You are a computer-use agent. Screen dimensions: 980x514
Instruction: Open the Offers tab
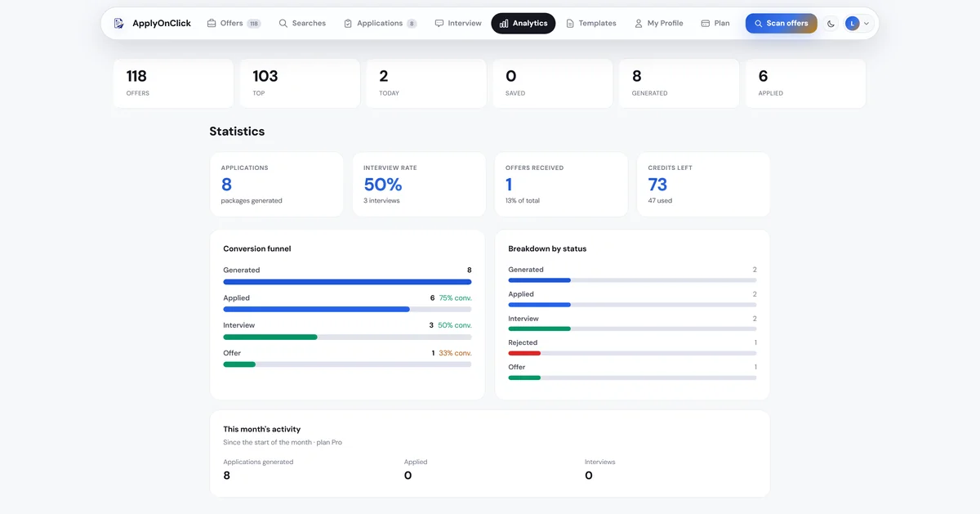pos(234,24)
